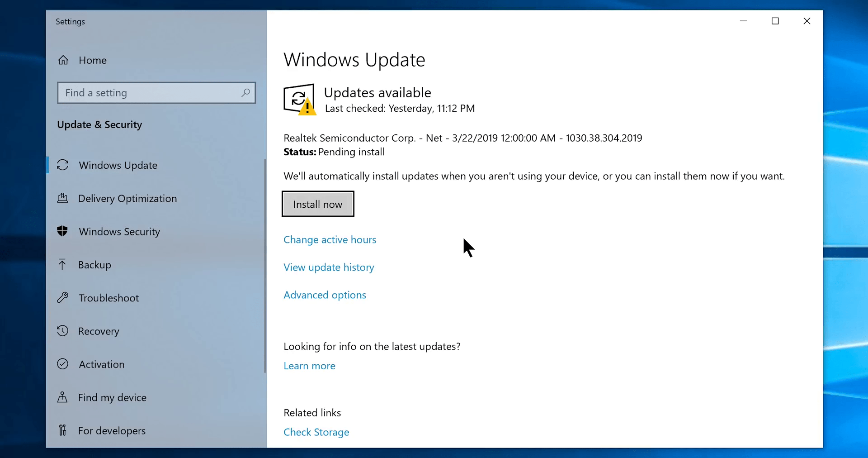The width and height of the screenshot is (868, 458).
Task: Open Recovery options
Action: (156, 331)
